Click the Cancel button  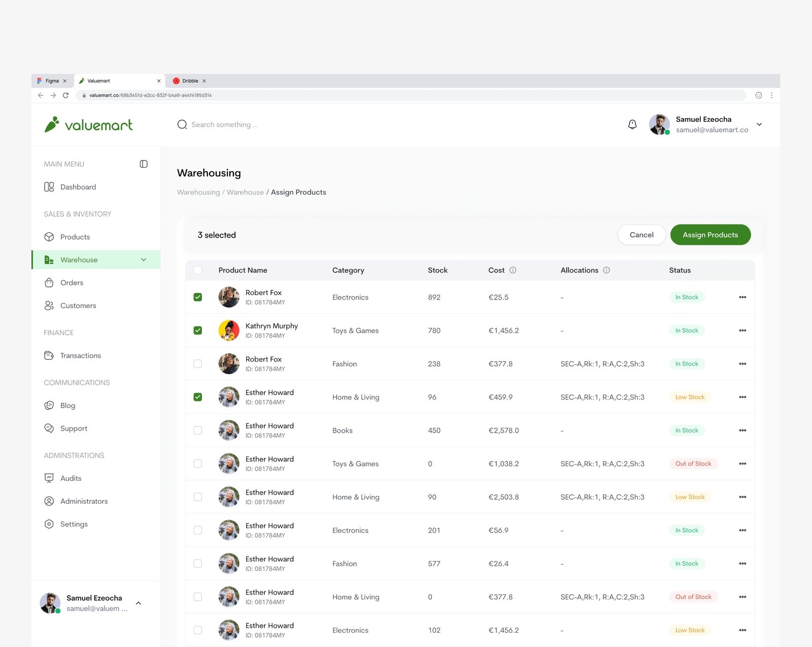[x=641, y=235]
